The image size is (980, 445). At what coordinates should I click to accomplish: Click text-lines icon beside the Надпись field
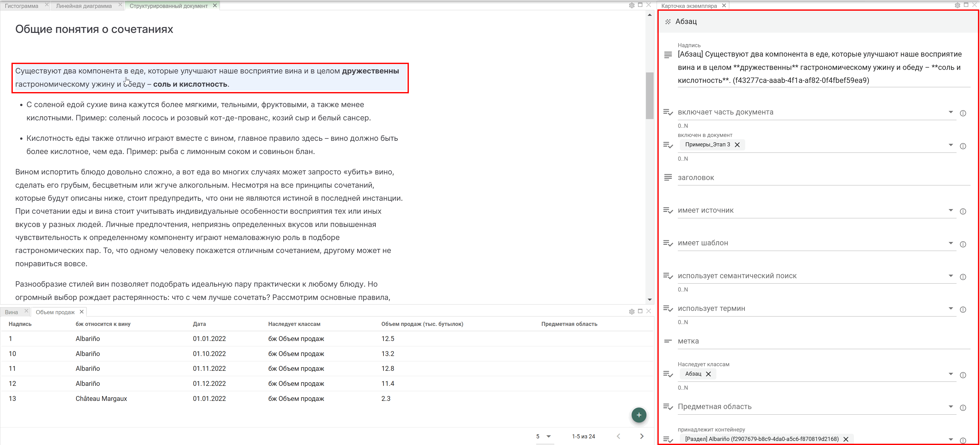pos(668,55)
